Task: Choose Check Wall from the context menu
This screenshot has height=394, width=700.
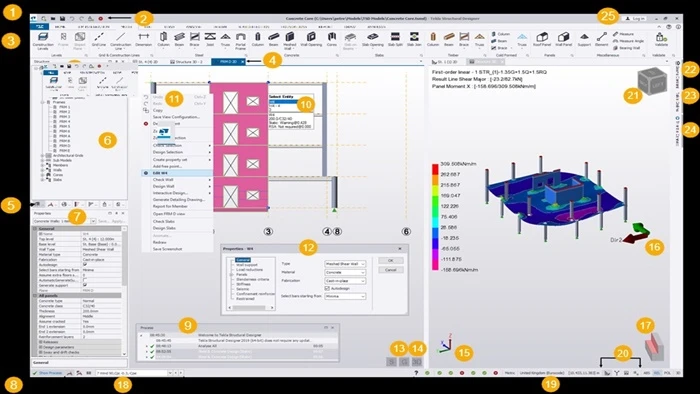Action: (163, 179)
